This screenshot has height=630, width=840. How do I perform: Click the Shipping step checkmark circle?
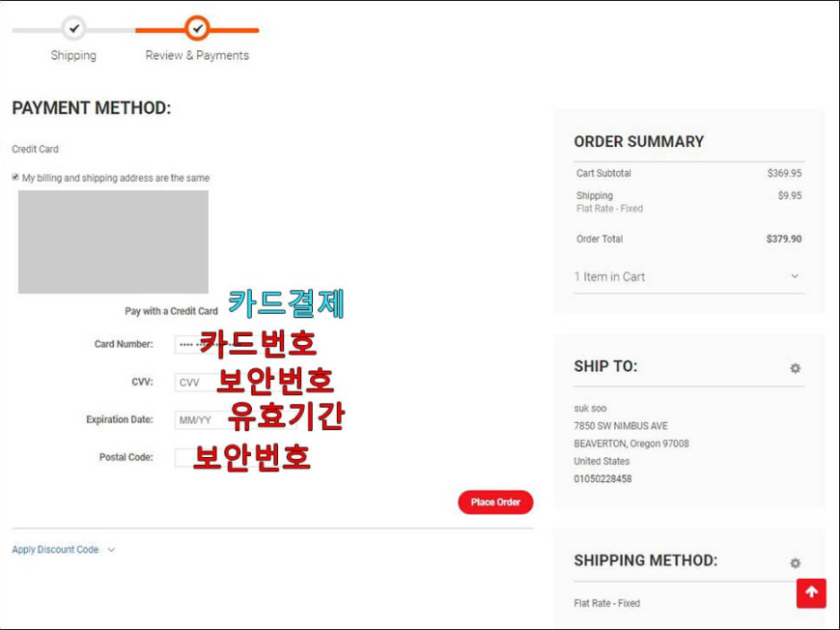click(x=74, y=28)
